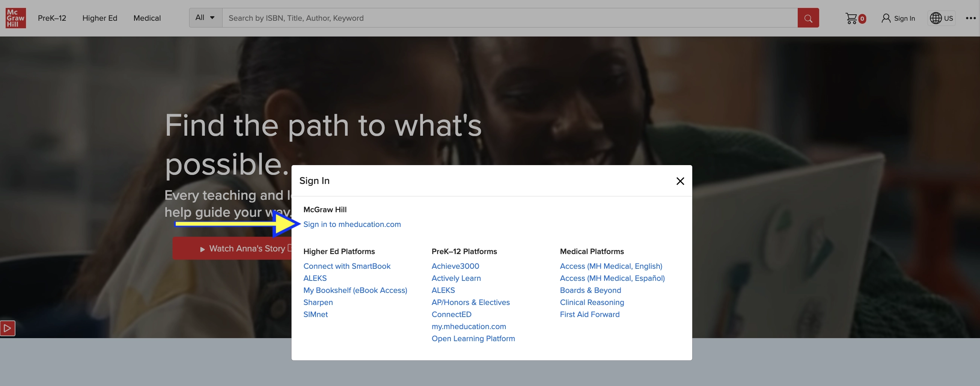The image size is (980, 386).
Task: Click the search input field
Action: [510, 18]
